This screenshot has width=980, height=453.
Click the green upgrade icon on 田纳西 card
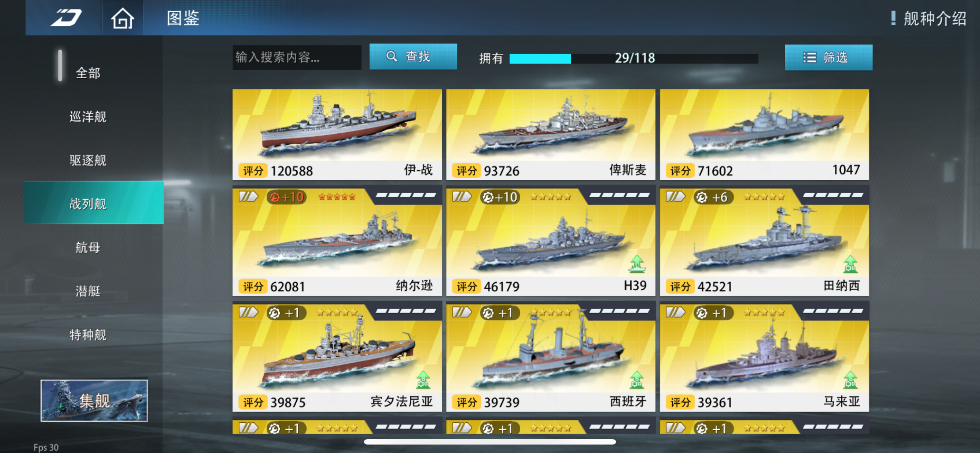point(850,264)
